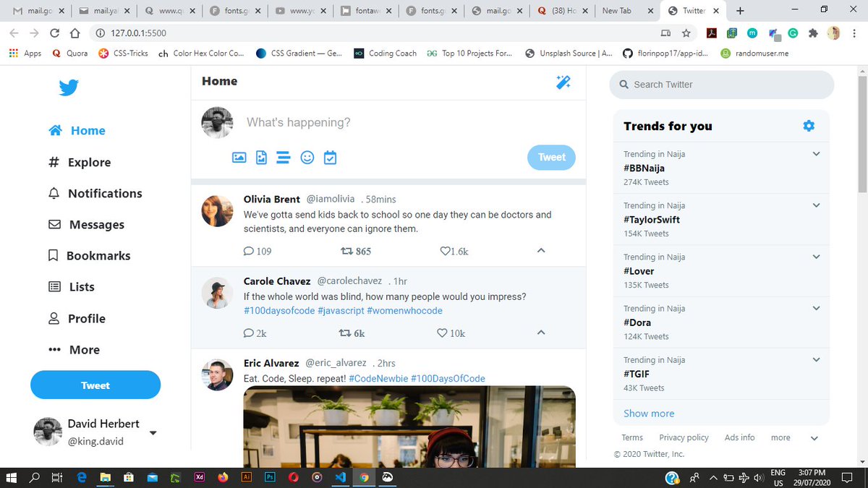Open the Privacy policy footer link
This screenshot has width=868, height=488.
tap(684, 437)
